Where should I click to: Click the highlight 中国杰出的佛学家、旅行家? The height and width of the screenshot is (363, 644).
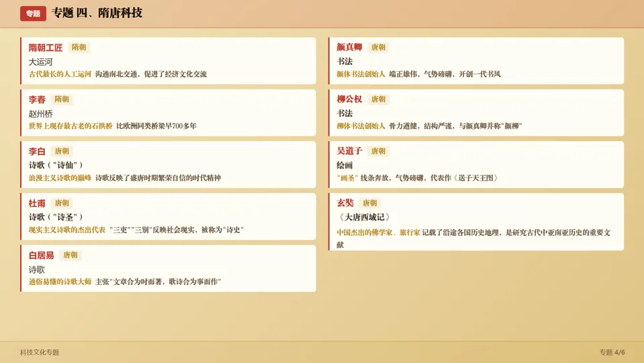tap(378, 233)
